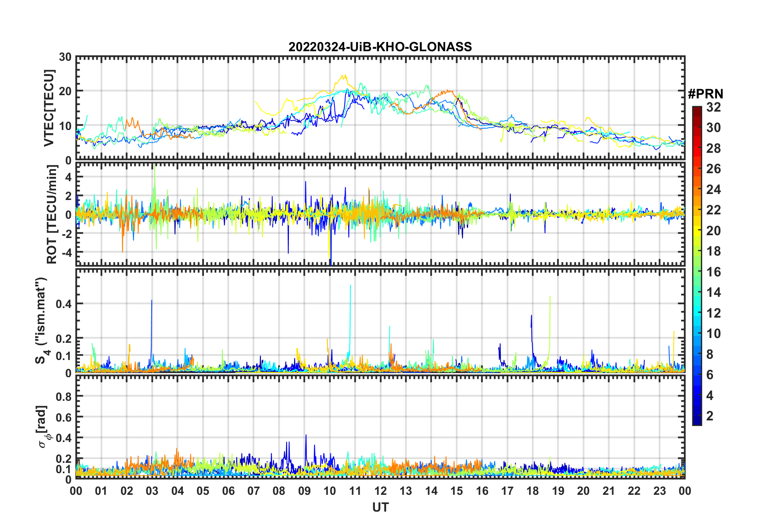761x532 pixels.
Task: Select the 03 hour tick on the UT axis
Action: [x=152, y=491]
